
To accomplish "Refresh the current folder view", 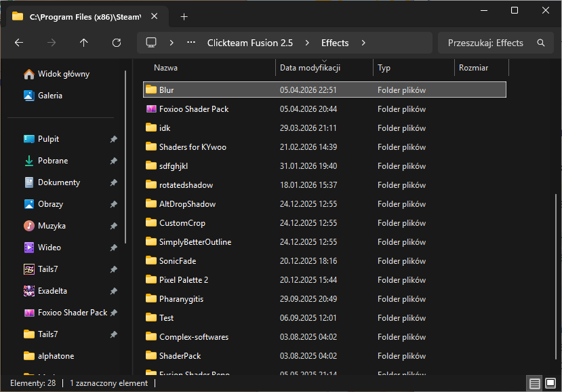I will (117, 43).
